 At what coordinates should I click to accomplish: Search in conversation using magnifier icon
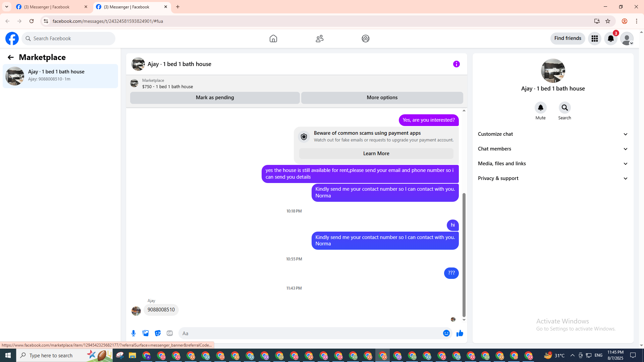[x=565, y=108]
